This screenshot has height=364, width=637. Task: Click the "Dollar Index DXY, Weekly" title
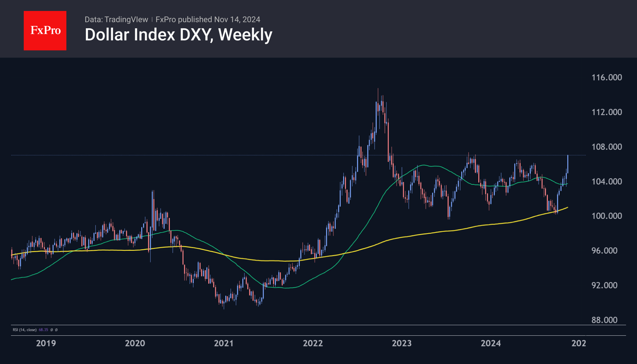178,35
